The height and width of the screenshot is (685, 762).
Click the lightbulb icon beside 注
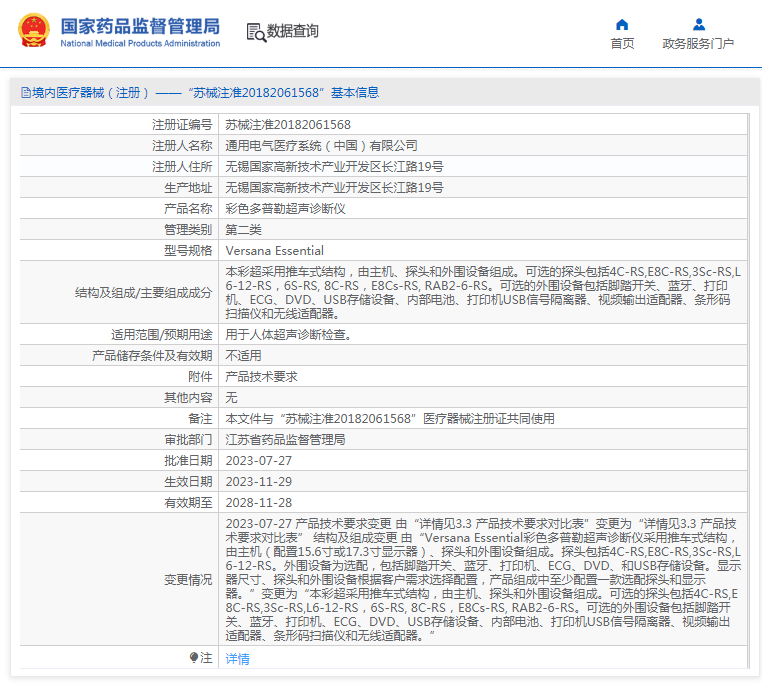[194, 658]
